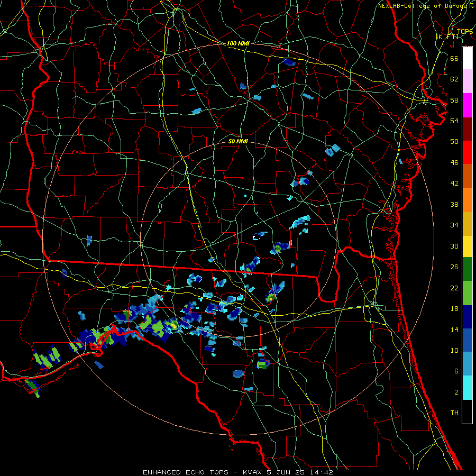
Task: Click the 10 legend value
Action: pyautogui.click(x=454, y=351)
